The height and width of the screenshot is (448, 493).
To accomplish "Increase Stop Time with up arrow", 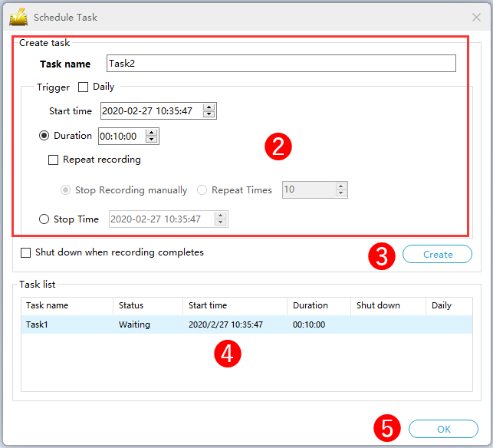I will pos(221,216).
